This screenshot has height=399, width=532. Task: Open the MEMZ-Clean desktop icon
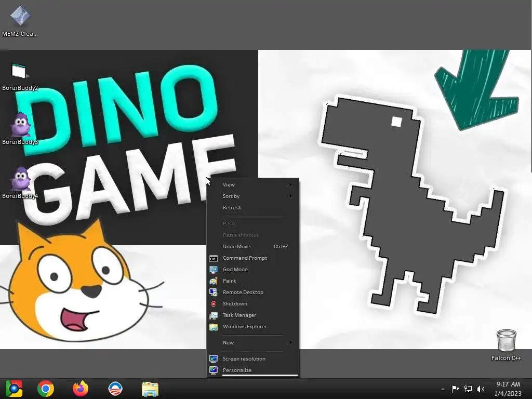tap(20, 21)
